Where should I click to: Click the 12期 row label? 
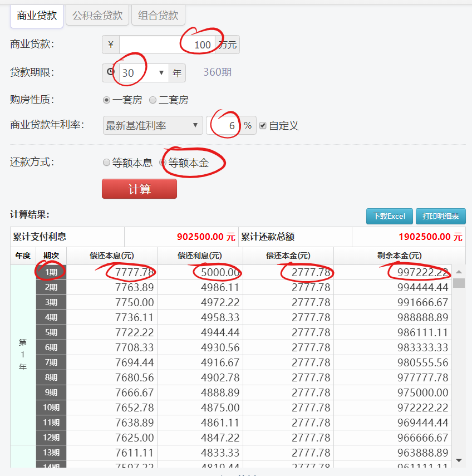tap(51, 438)
